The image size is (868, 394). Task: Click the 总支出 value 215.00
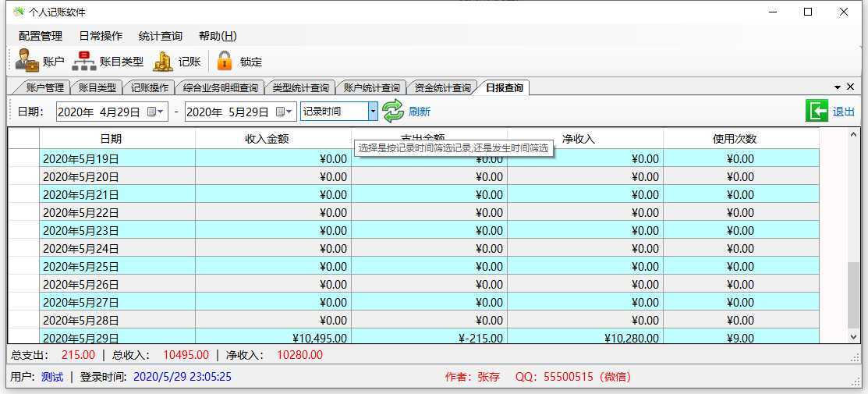[78, 355]
